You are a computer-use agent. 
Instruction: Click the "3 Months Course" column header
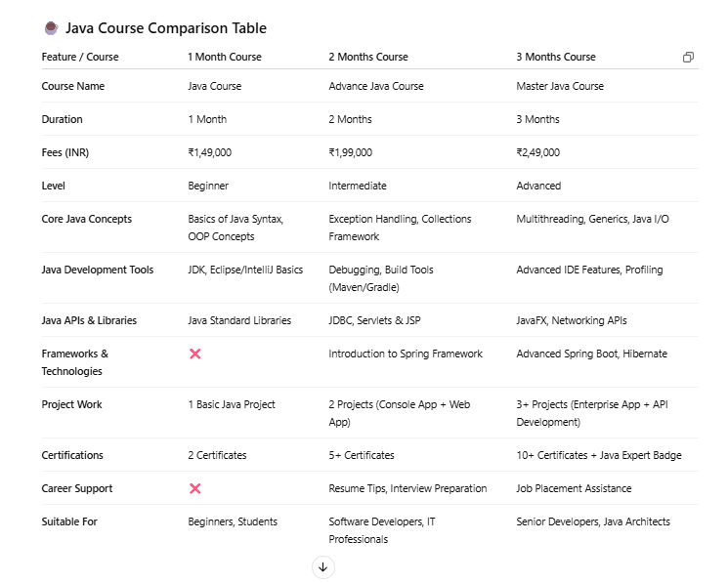click(x=556, y=57)
